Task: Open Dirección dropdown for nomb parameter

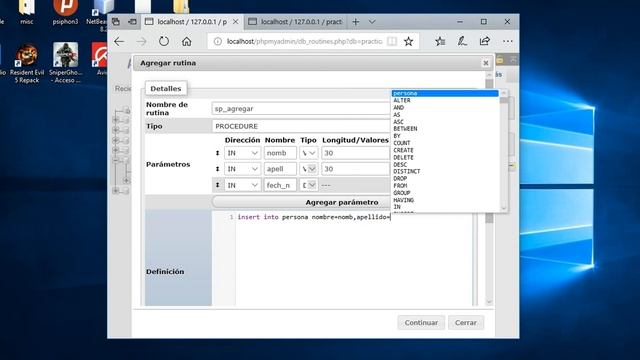Action: click(242, 153)
